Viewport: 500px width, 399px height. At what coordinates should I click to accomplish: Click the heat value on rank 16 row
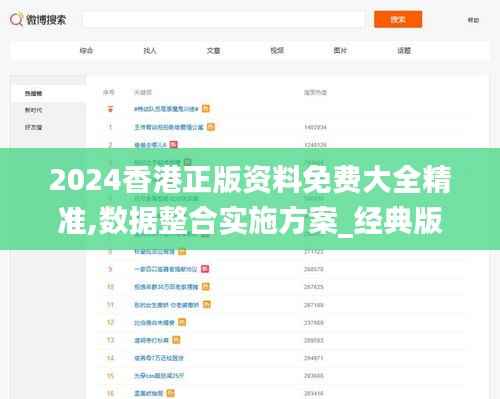[x=314, y=394]
